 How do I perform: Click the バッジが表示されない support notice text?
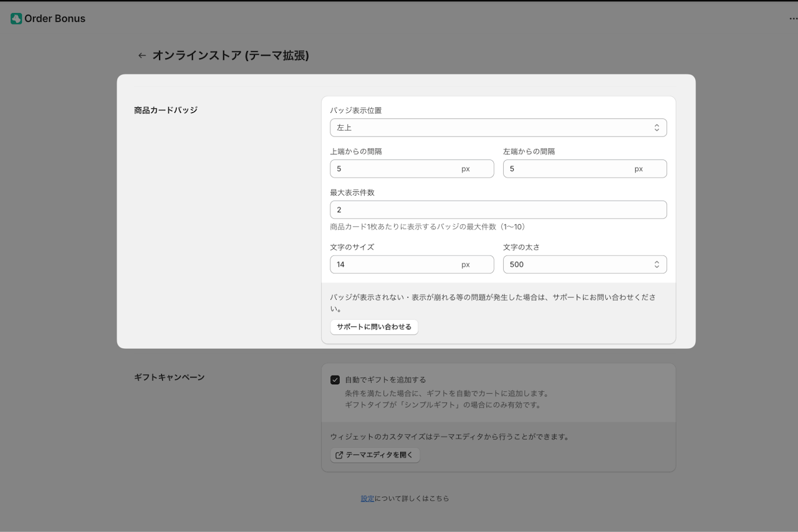coord(493,303)
